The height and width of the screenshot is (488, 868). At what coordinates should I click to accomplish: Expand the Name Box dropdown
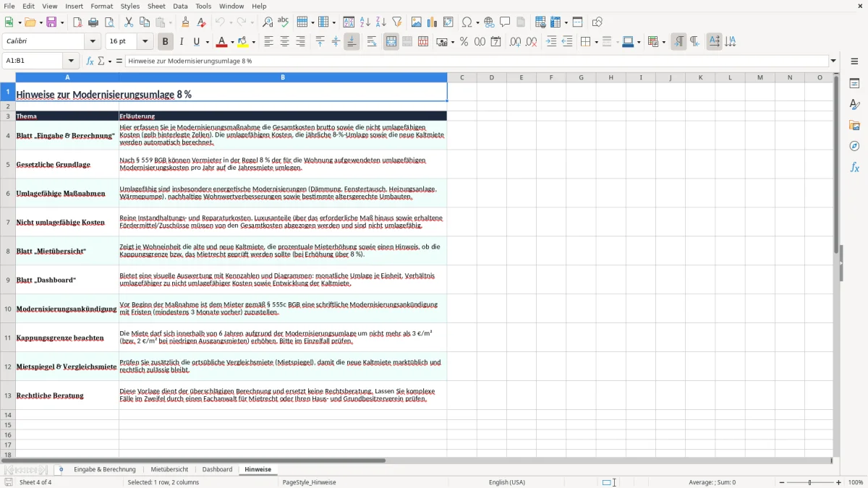71,61
